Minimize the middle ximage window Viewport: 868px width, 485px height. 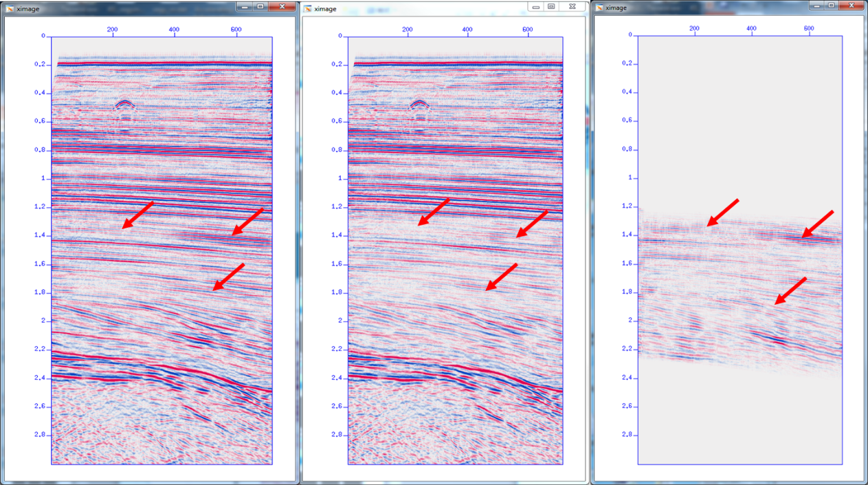click(536, 6)
